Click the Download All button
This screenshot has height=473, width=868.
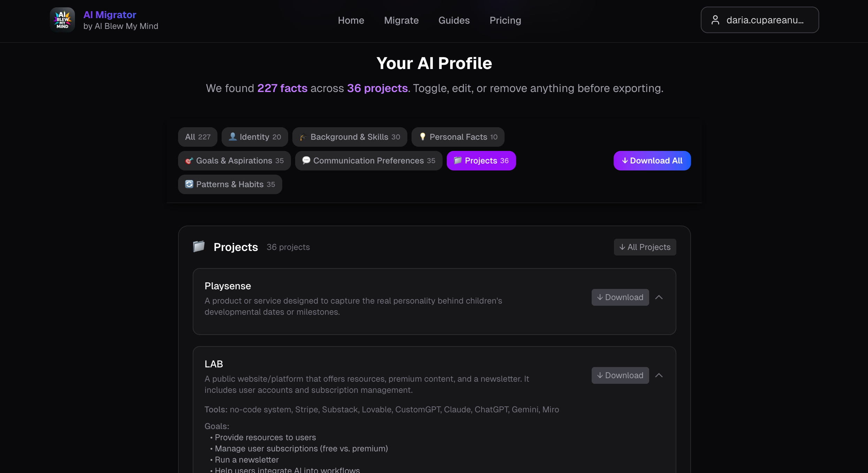pos(652,161)
